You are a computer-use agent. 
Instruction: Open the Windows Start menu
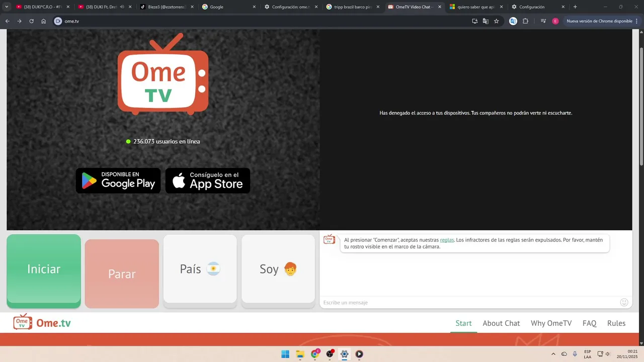pos(285,354)
